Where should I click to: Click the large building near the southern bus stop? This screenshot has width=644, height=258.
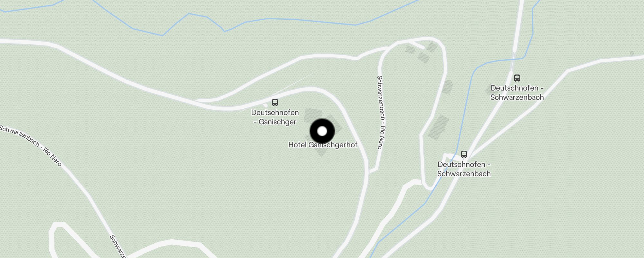point(439,127)
